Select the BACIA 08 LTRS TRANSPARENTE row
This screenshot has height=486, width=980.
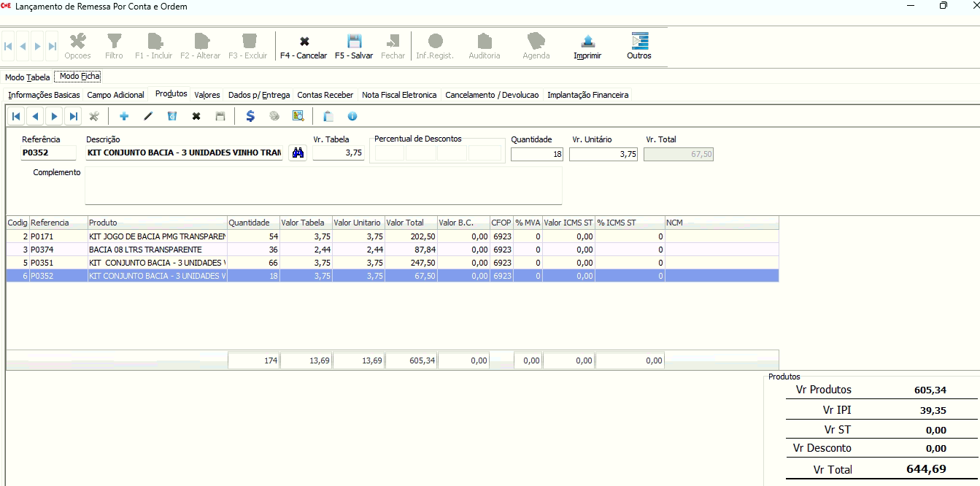point(157,250)
